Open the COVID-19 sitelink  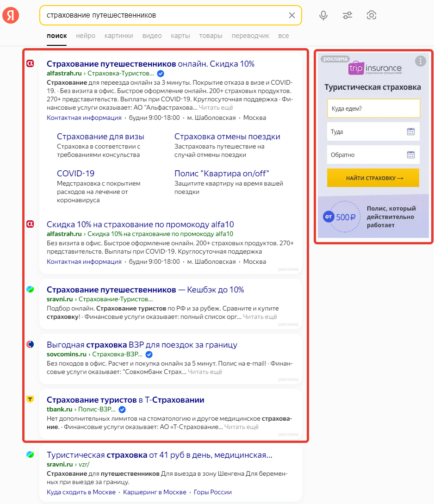click(75, 174)
